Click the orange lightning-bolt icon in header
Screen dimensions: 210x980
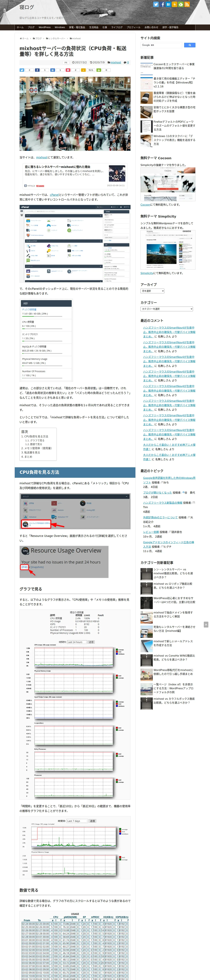pyautogui.click(x=174, y=5)
